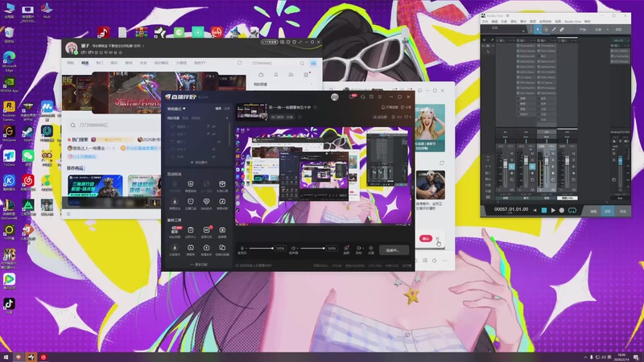Click the red 确认 button in background window
644x362 pixels.
click(x=426, y=238)
